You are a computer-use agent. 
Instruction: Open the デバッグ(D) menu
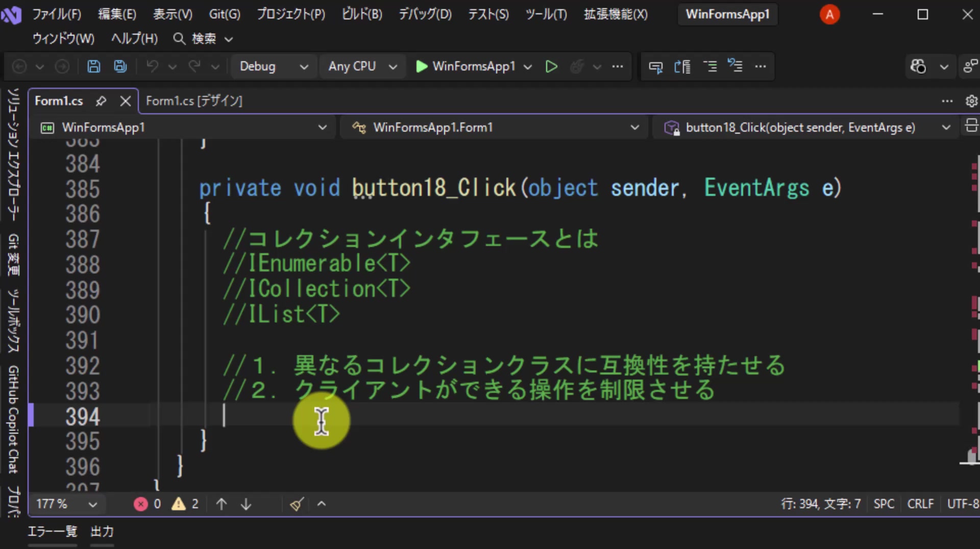coord(425,14)
